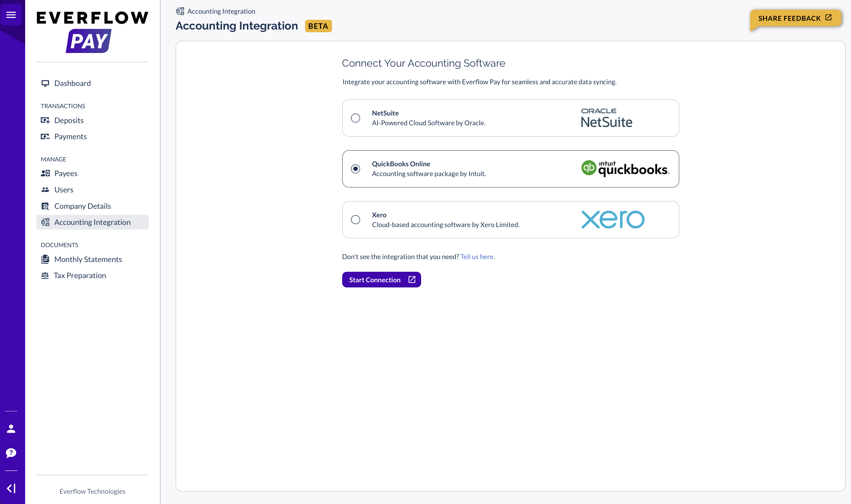Click the Dashboard monitor icon
The height and width of the screenshot is (504, 851).
click(x=45, y=83)
